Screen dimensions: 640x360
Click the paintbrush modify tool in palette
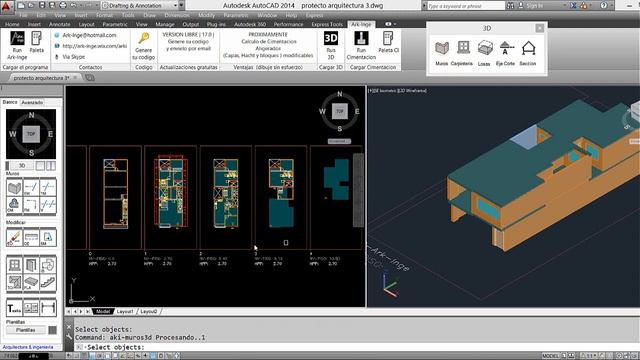[x=14, y=238]
